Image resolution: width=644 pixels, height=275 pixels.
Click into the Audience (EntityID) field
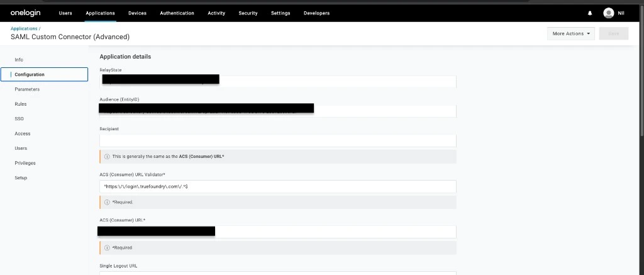[277, 111]
